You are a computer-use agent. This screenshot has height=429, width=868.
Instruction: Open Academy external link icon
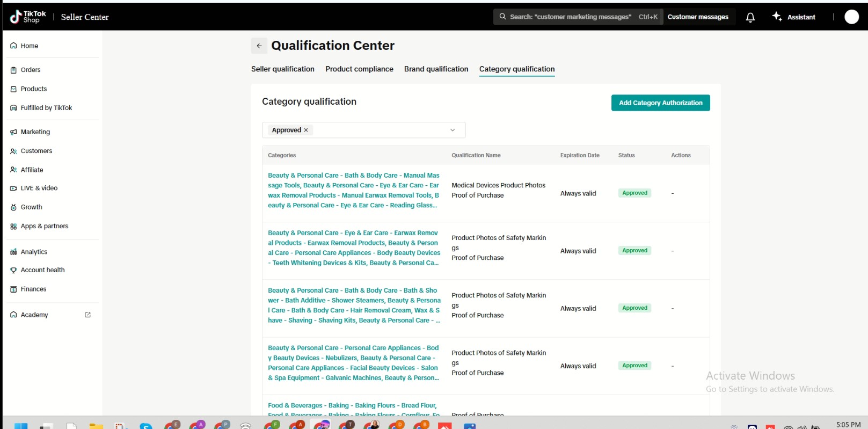point(88,315)
